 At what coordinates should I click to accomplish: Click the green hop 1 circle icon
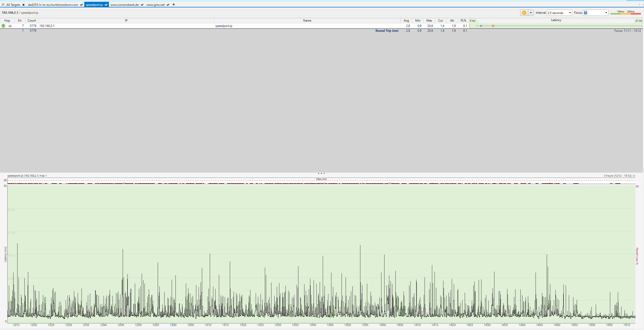click(3, 26)
